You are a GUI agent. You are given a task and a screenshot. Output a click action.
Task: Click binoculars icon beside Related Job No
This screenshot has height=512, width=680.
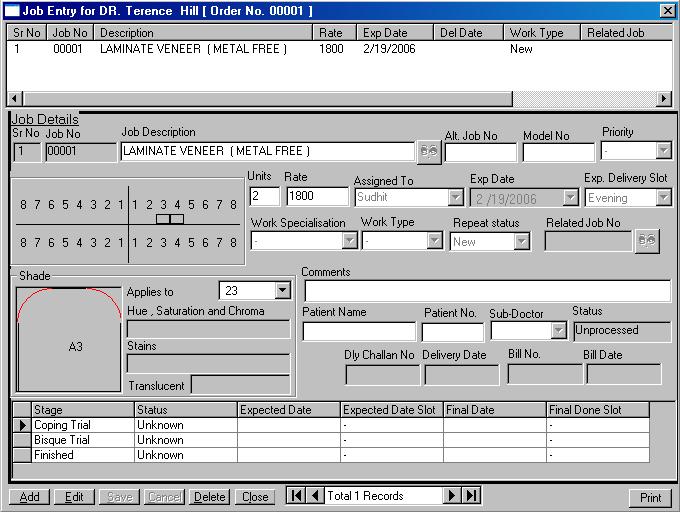click(x=647, y=241)
